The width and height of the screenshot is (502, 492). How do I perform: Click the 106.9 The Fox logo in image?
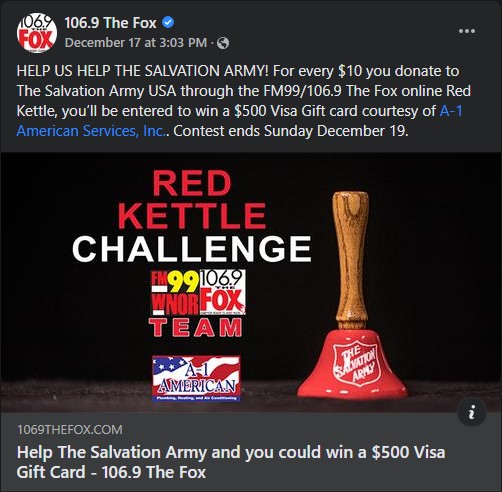223,292
